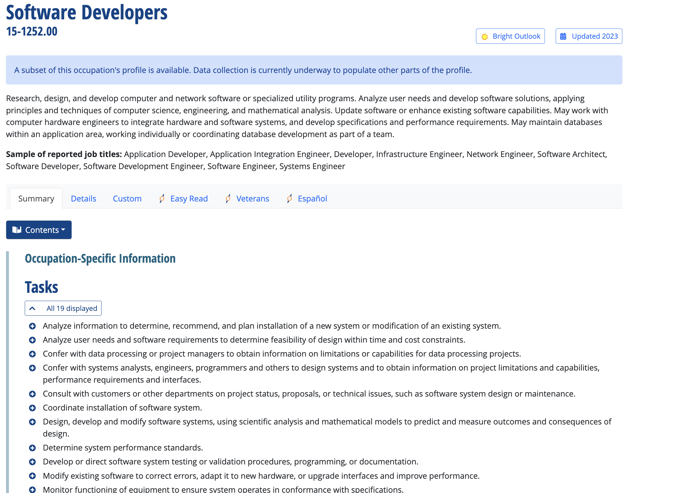Open the Español tab
688x493 pixels.
click(307, 199)
